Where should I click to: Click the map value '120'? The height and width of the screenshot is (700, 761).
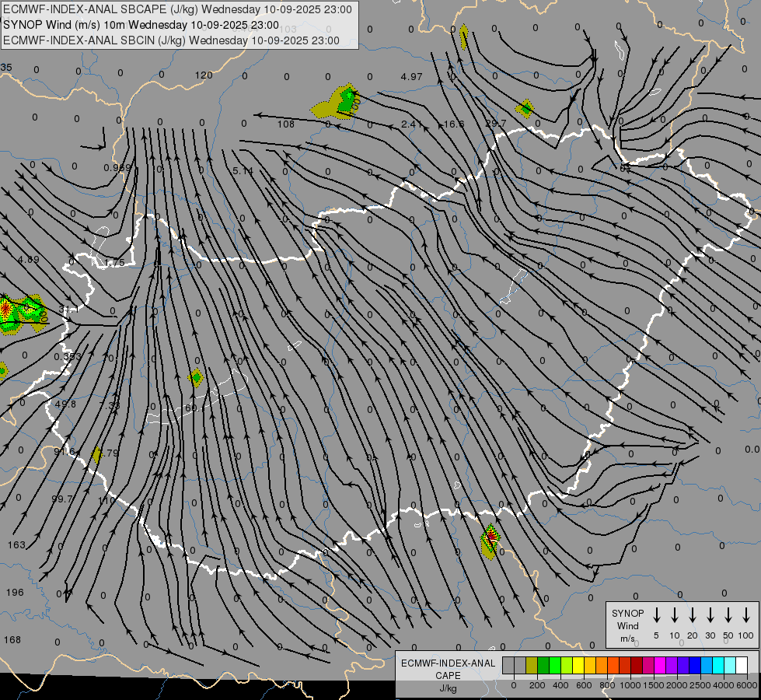click(x=204, y=75)
